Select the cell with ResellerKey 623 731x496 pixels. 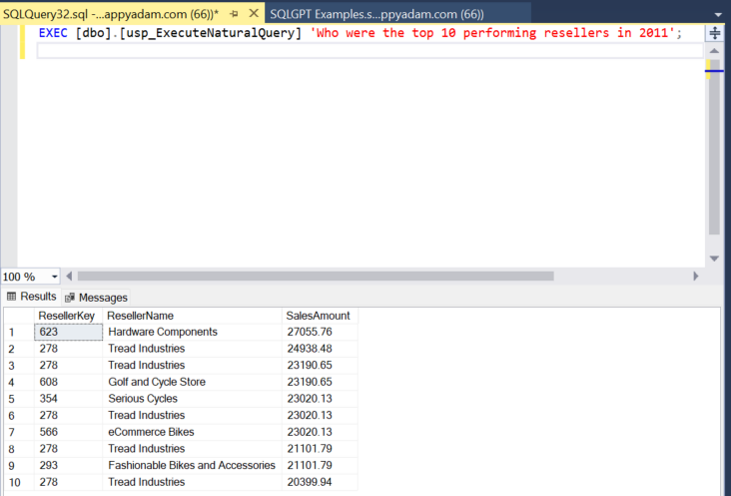[x=68, y=332]
